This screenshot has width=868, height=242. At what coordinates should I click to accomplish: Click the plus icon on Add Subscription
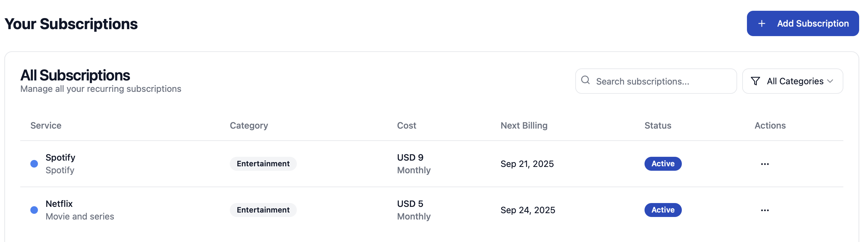tap(761, 24)
